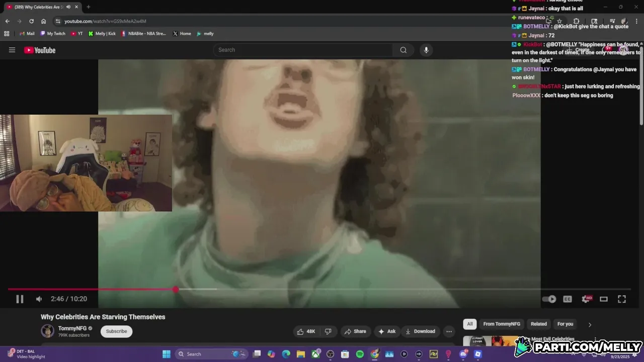Expand more filter chips with right chevron
The image size is (644, 362).
click(x=590, y=324)
